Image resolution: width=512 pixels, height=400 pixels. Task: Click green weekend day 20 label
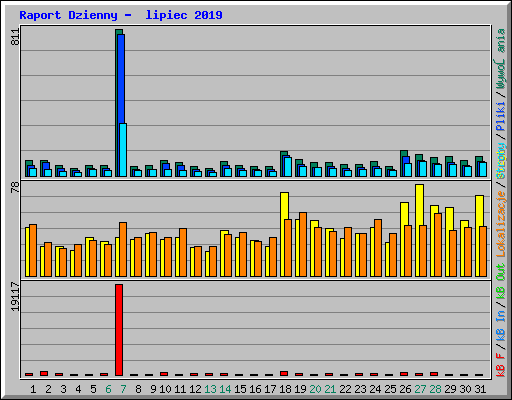pos(315,389)
